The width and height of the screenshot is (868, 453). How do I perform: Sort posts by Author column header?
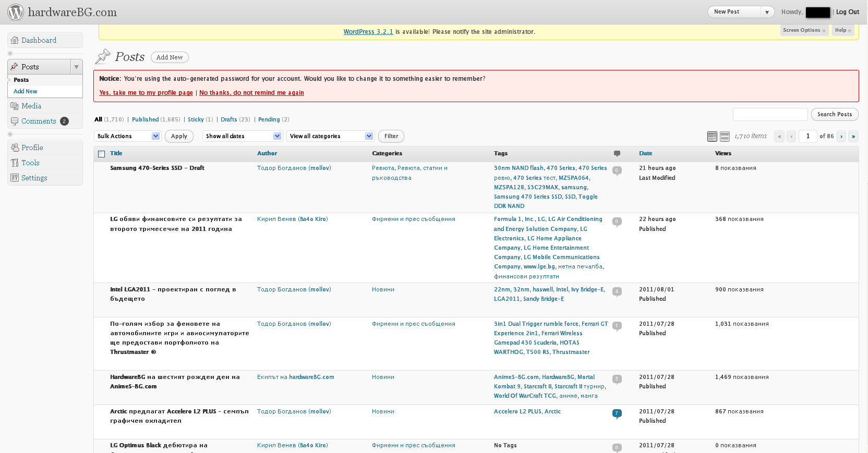click(267, 153)
